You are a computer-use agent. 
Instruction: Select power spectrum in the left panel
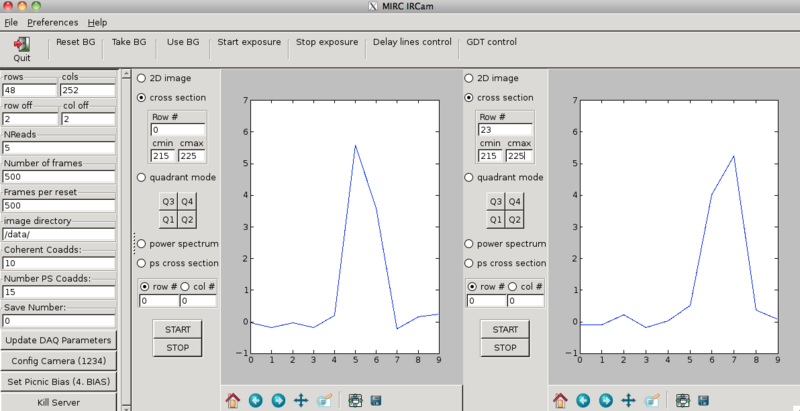tap(141, 244)
